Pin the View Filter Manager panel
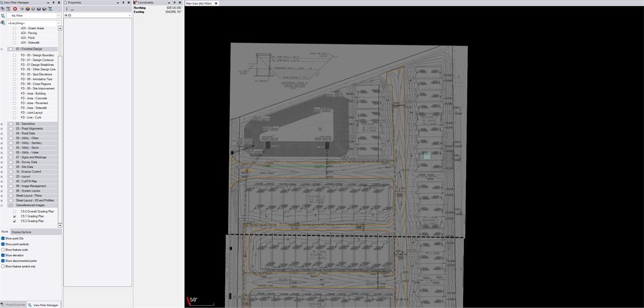The height and width of the screenshot is (308, 644). coord(53,3)
